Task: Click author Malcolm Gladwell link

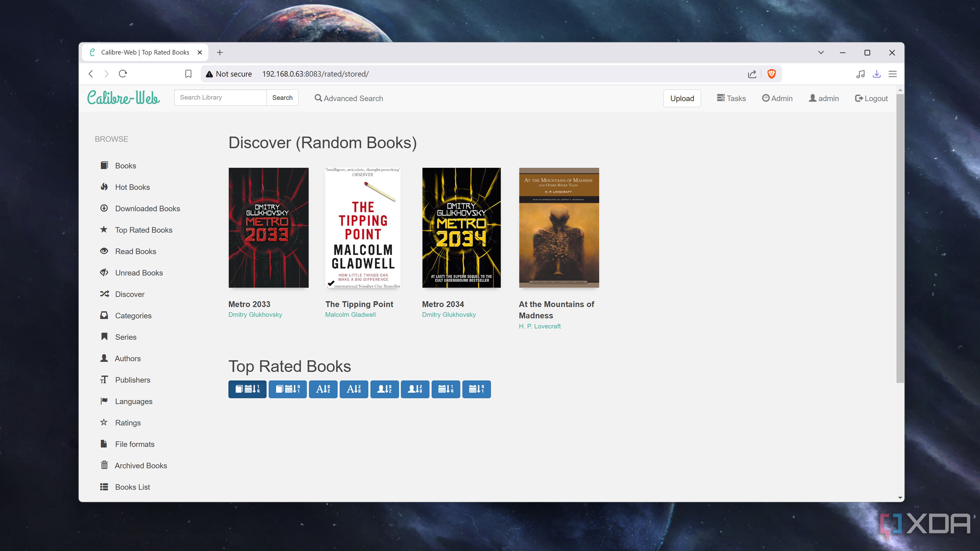Action: coord(350,315)
